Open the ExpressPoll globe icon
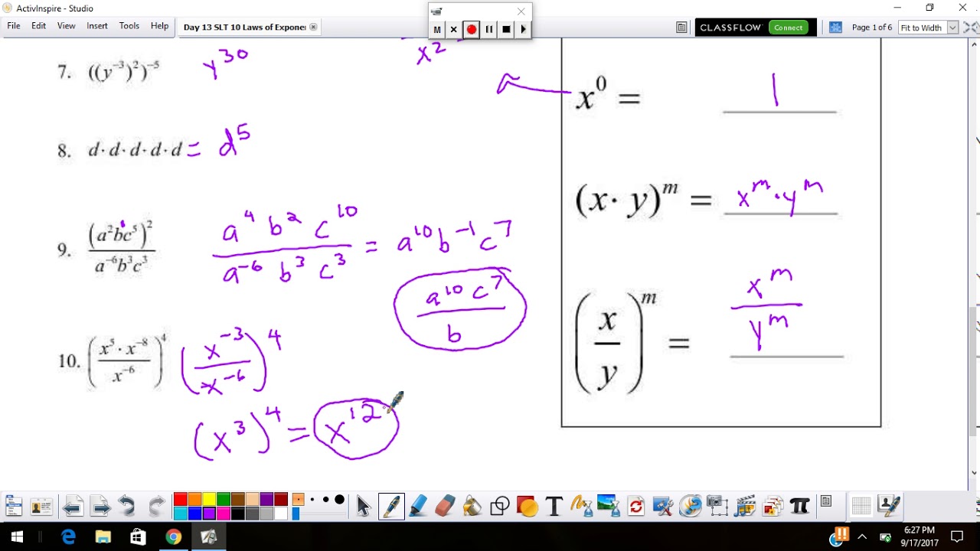 [x=691, y=506]
